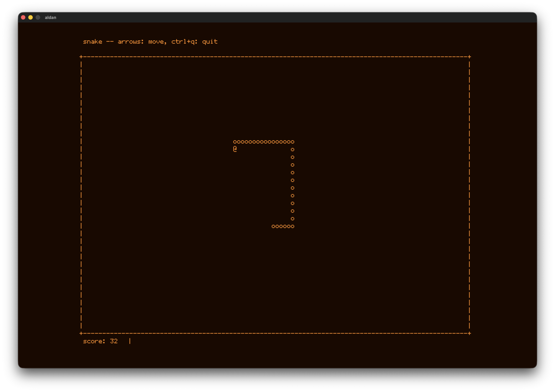Click the disabled gray zoom button

click(x=38, y=18)
